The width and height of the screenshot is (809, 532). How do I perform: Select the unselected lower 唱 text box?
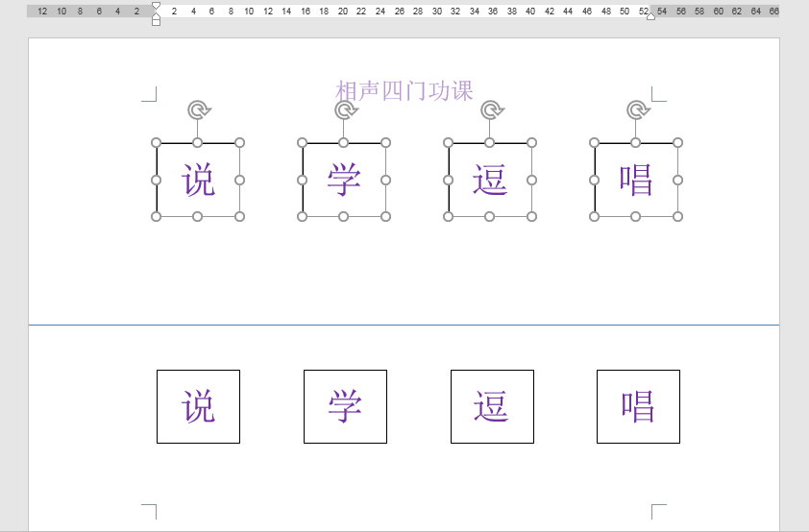pyautogui.click(x=638, y=406)
